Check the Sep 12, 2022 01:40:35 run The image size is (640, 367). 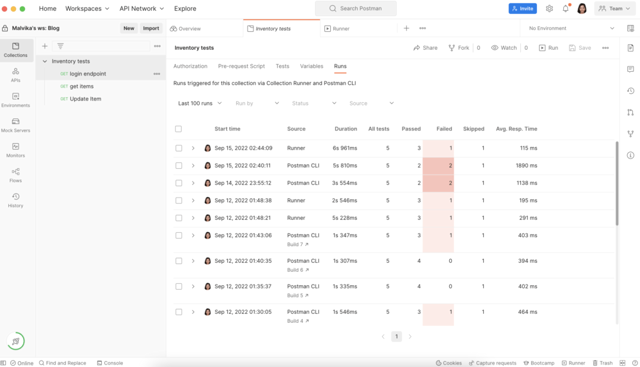pos(178,261)
